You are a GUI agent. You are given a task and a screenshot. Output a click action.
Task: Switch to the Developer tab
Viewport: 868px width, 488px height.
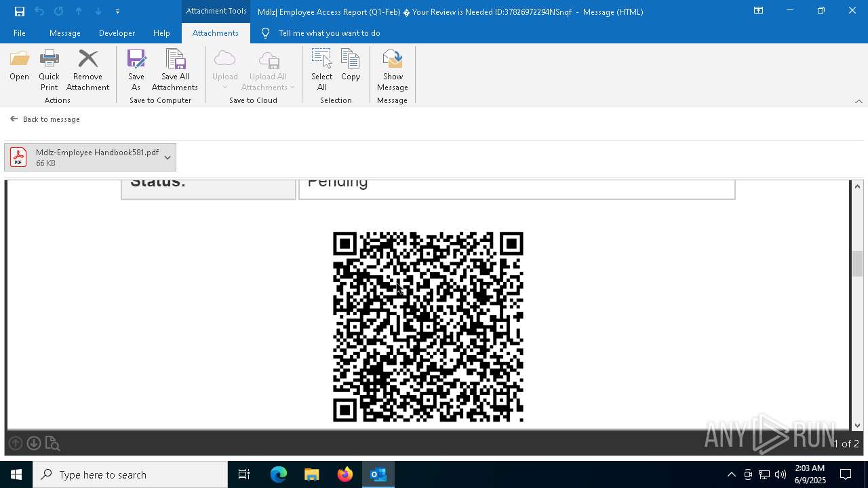pyautogui.click(x=117, y=33)
